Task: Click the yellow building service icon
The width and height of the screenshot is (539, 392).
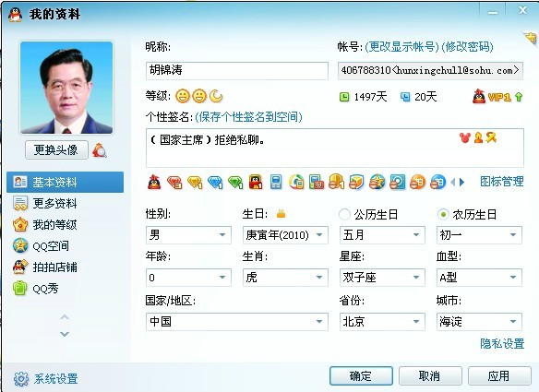Action: click(337, 182)
